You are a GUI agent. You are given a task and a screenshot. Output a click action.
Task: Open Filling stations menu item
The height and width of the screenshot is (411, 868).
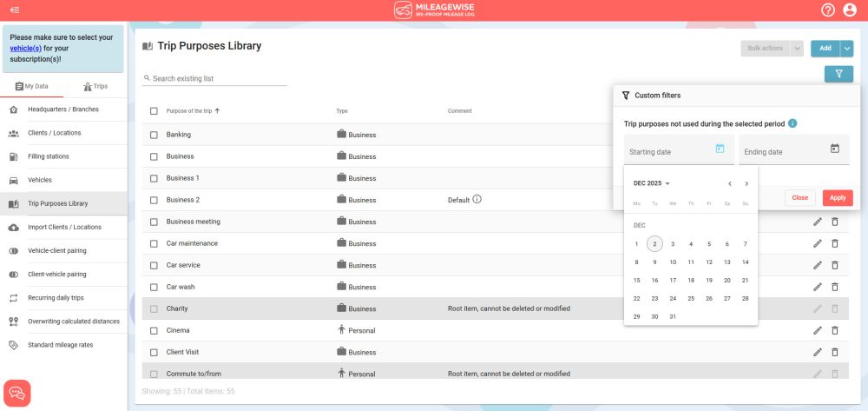(x=63, y=156)
